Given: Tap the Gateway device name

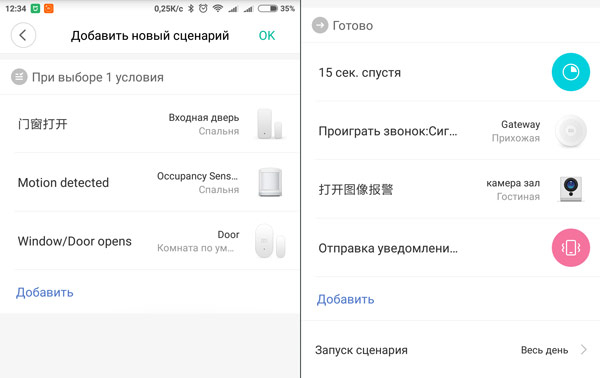Looking at the screenshot, I should point(520,124).
